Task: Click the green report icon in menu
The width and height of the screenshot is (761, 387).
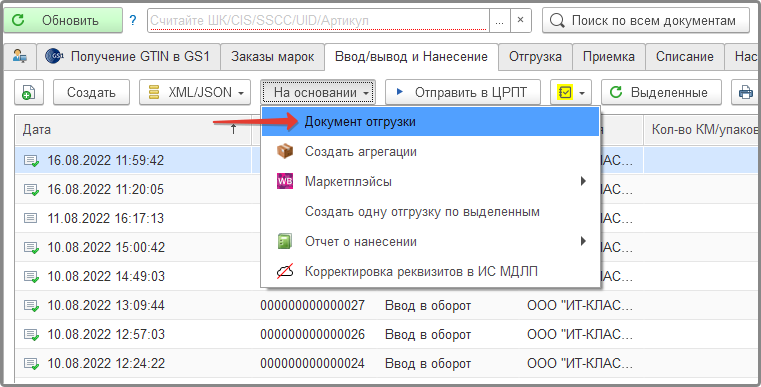Action: [x=285, y=242]
